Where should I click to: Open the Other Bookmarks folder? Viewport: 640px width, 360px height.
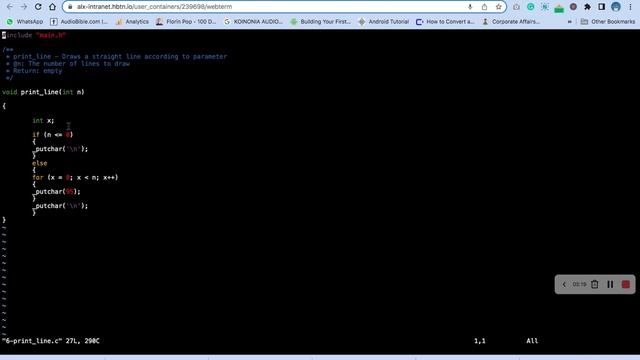click(x=608, y=22)
